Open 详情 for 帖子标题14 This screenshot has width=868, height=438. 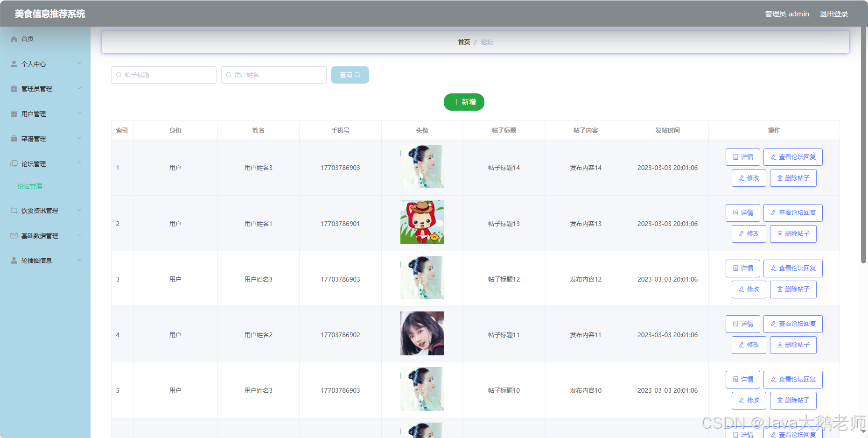coord(742,157)
